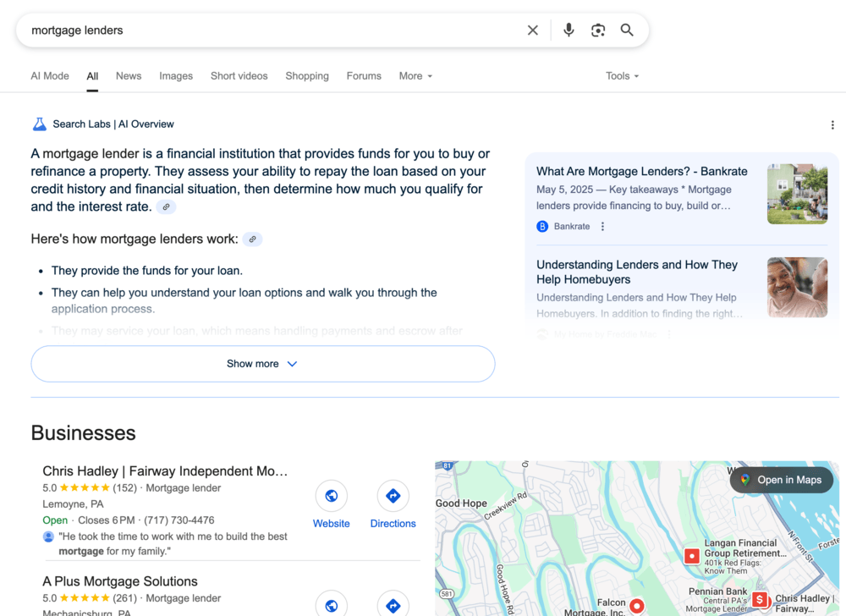
Task: Open A Plus Mortgage Solutions listing
Action: point(120,581)
